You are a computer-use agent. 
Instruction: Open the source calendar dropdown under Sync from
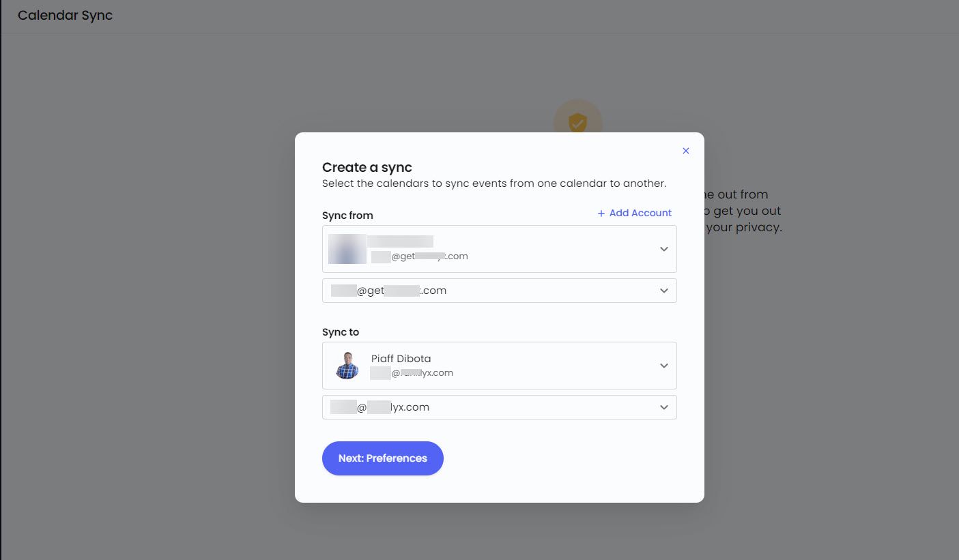(499, 291)
